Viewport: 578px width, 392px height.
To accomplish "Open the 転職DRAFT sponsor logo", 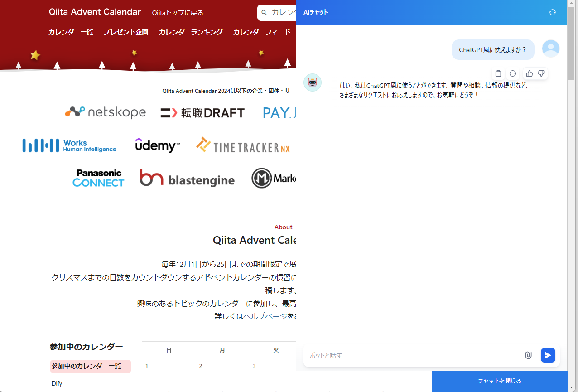I will 202,113.
